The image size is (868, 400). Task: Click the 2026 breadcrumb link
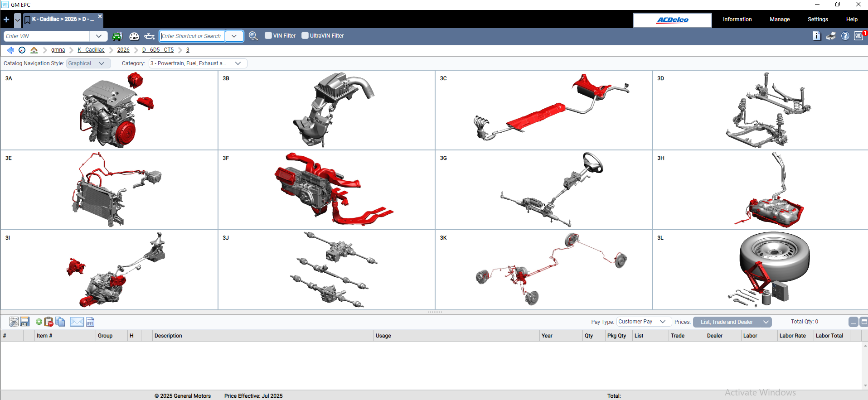pyautogui.click(x=123, y=50)
